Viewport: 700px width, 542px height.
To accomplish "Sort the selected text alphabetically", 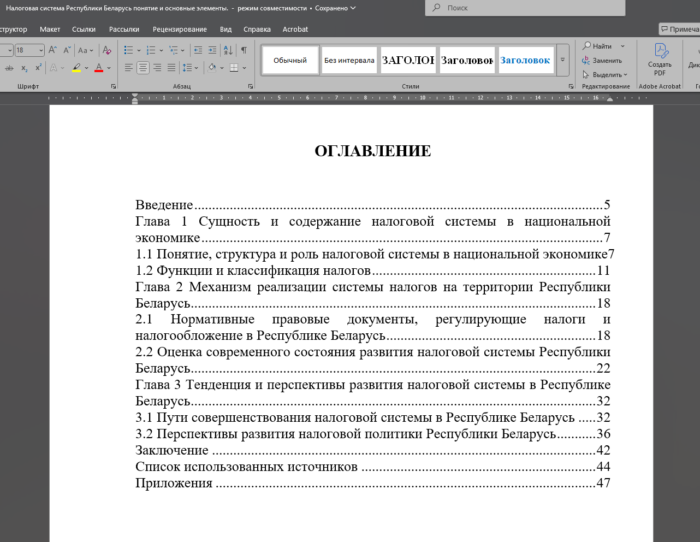I will (x=228, y=50).
